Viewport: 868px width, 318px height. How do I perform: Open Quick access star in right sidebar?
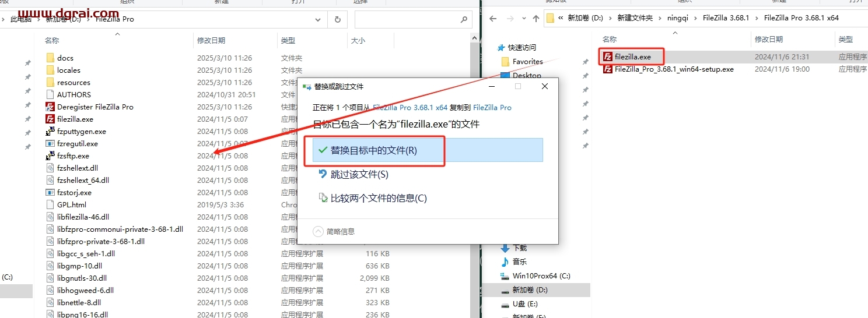coord(502,48)
